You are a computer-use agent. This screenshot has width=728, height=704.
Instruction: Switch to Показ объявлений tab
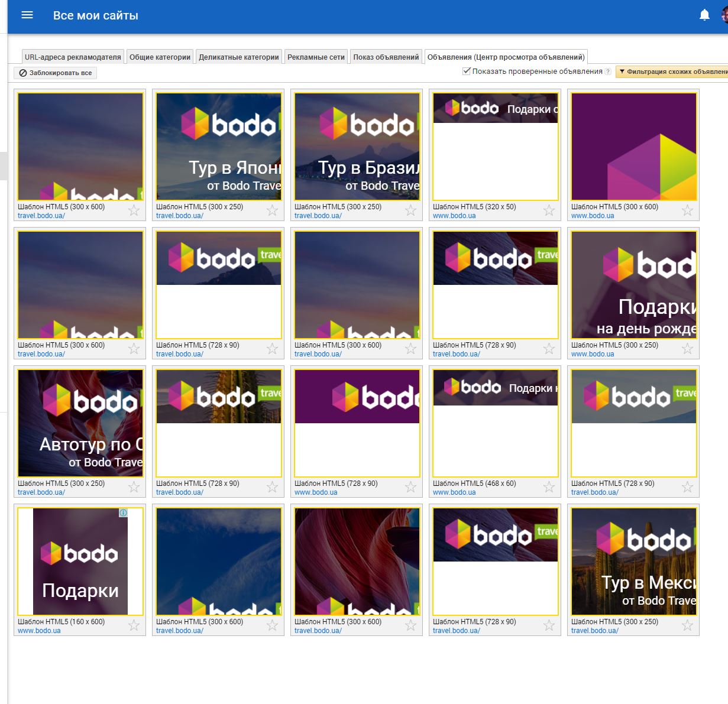[x=386, y=57]
